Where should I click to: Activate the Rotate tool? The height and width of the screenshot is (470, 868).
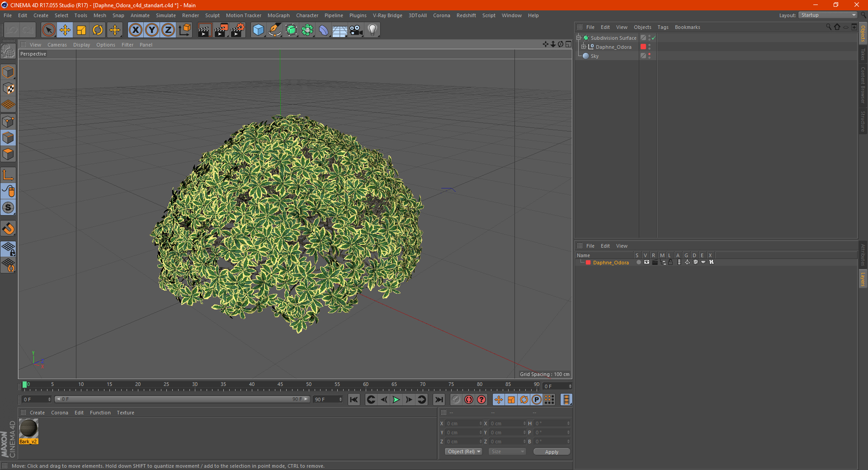pyautogui.click(x=98, y=30)
